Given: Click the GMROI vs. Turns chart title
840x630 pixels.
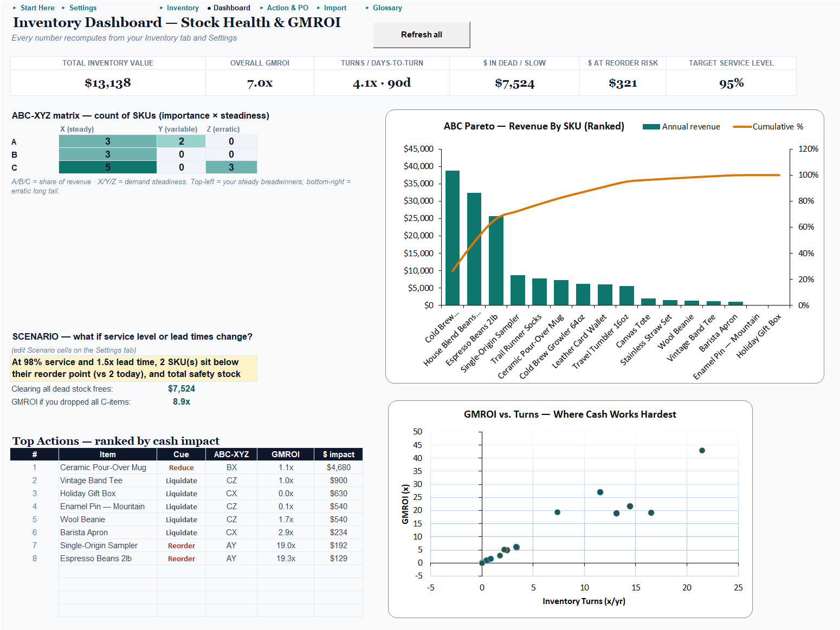Looking at the screenshot, I should point(570,414).
